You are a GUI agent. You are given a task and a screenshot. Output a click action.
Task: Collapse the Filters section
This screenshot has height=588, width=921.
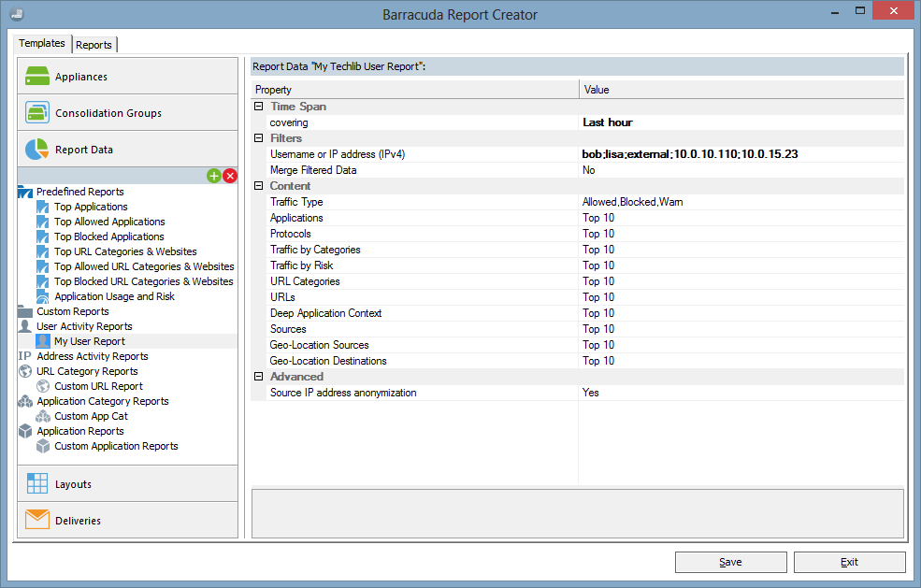tap(258, 138)
